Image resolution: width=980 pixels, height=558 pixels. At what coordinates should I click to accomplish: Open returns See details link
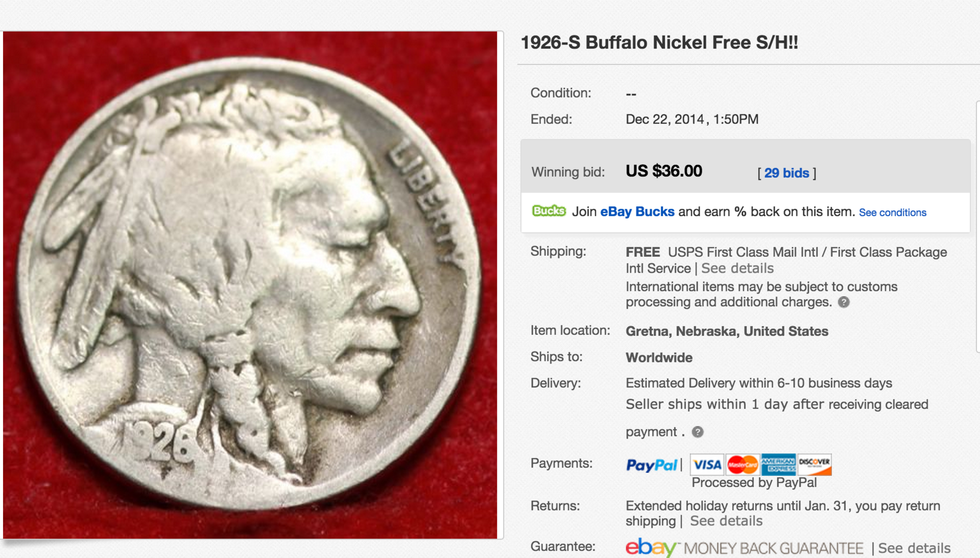(726, 521)
